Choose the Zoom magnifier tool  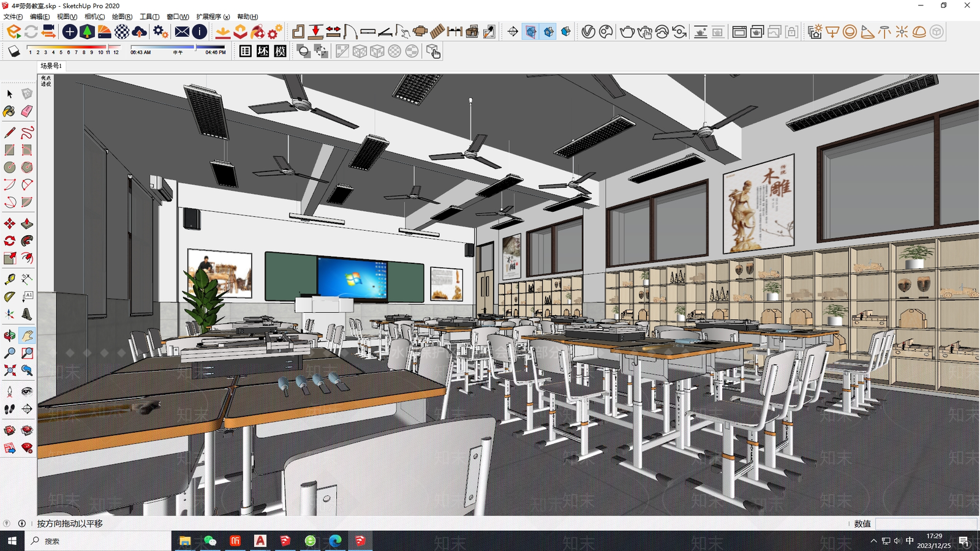coord(9,353)
